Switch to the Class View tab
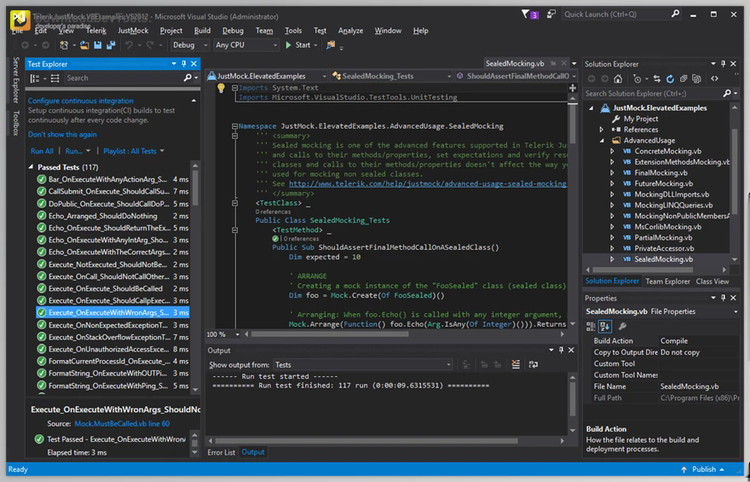The image size is (750, 482). [712, 281]
